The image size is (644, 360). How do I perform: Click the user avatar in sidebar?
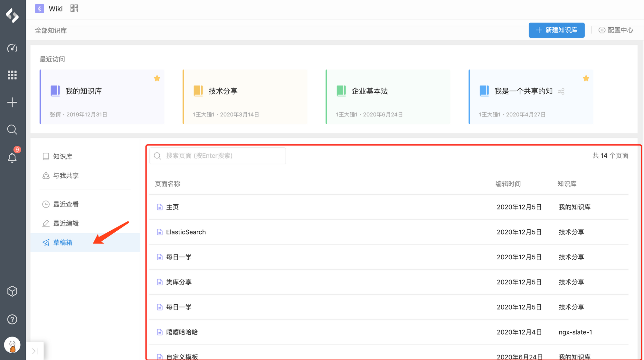pyautogui.click(x=12, y=345)
